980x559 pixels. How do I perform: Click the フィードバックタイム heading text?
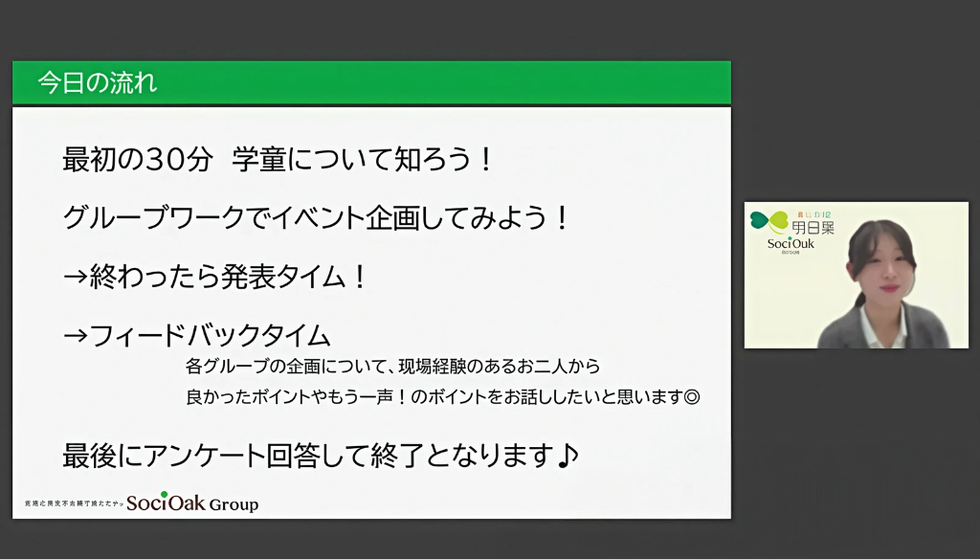tap(210, 335)
